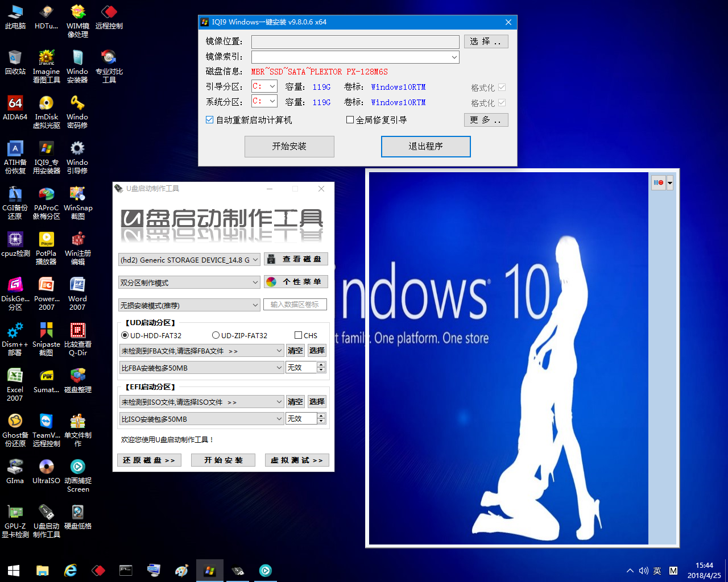The image size is (728, 582).
Task: Open the AIDA64 desktop icon
Action: point(15,108)
